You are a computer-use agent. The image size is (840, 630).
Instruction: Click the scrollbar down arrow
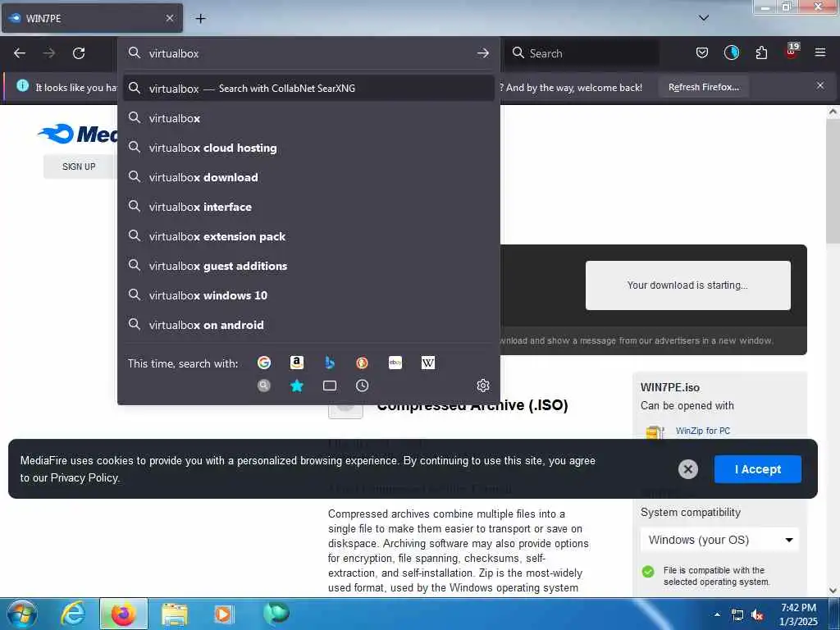point(833,591)
